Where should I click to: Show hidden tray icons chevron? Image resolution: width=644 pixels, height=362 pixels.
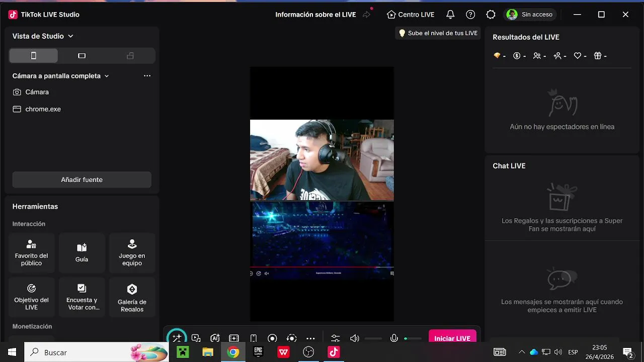(522, 352)
